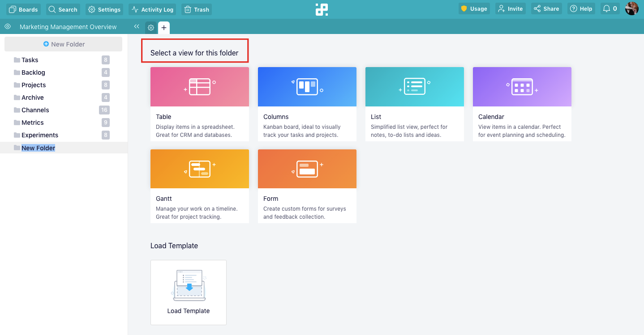
Task: Open the Tasks folder
Action: point(64,60)
